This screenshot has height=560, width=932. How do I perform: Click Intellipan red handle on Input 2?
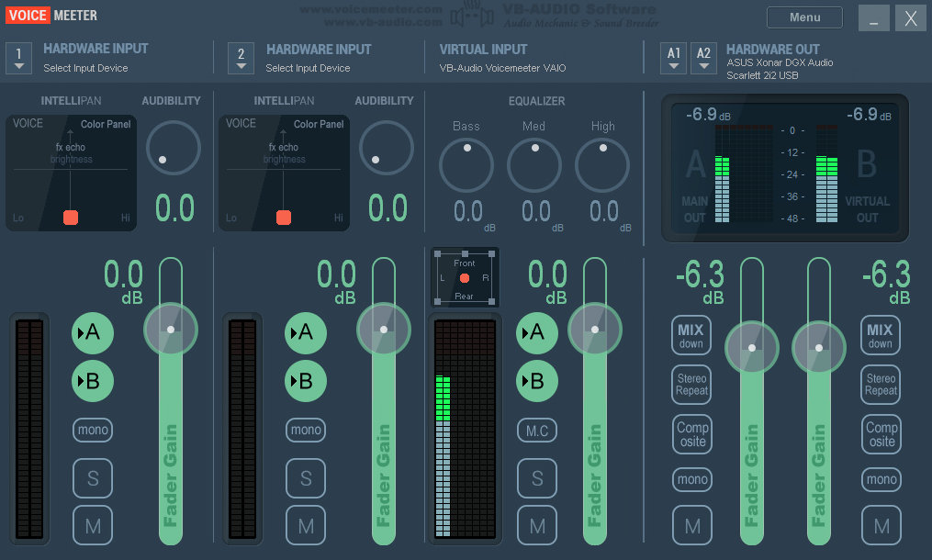(284, 218)
